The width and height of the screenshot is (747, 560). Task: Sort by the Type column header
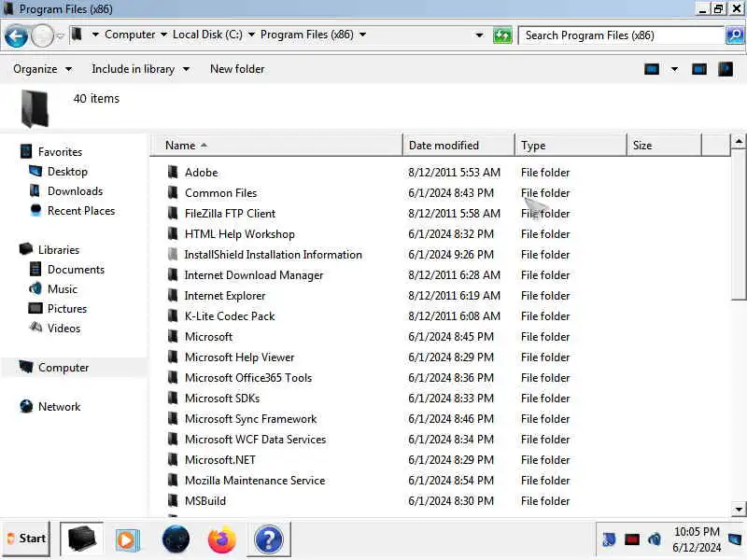pos(571,146)
